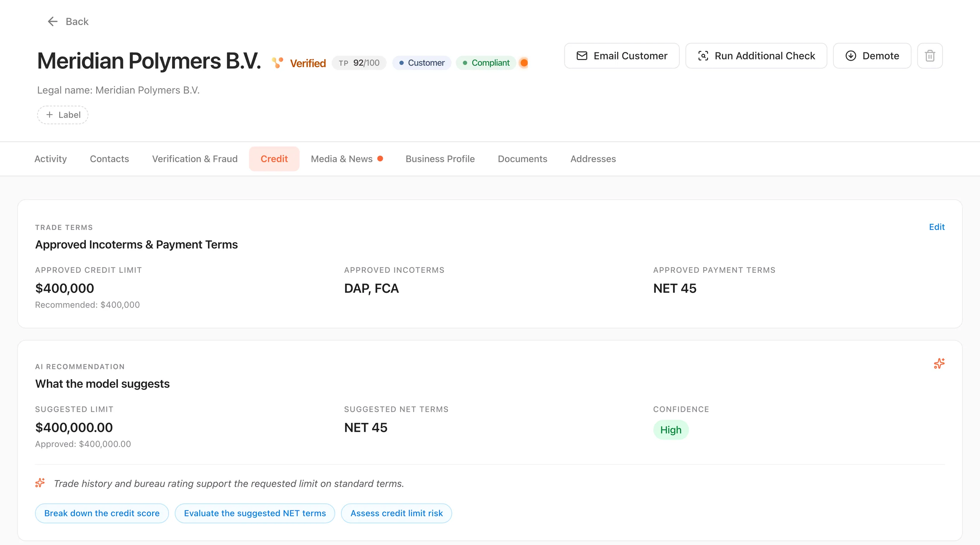Viewport: 980px width, 545px height.
Task: Click the AI sparkle icon in the recommendation card
Action: click(x=939, y=364)
